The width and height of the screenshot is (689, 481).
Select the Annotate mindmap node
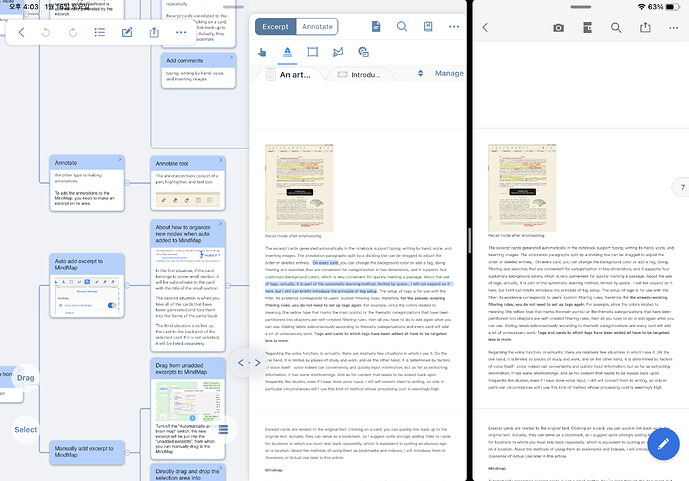pyautogui.click(x=87, y=183)
